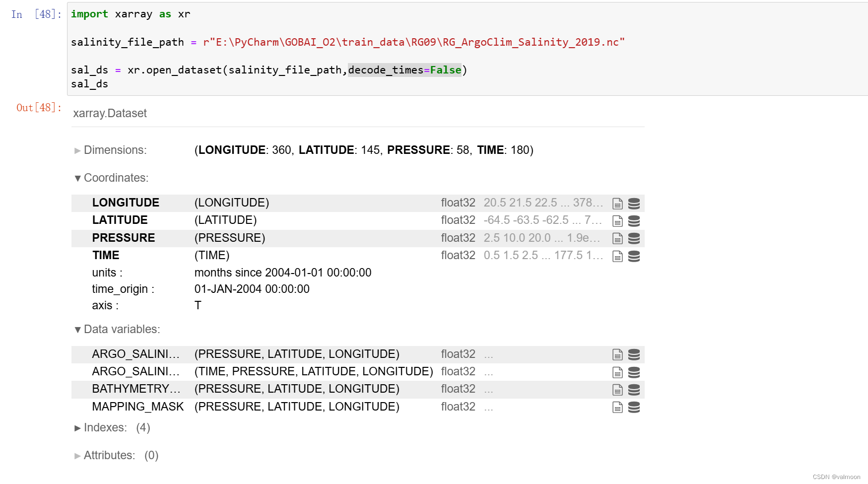
Task: Select the MAPPING_MASK variable name
Action: tap(137, 407)
